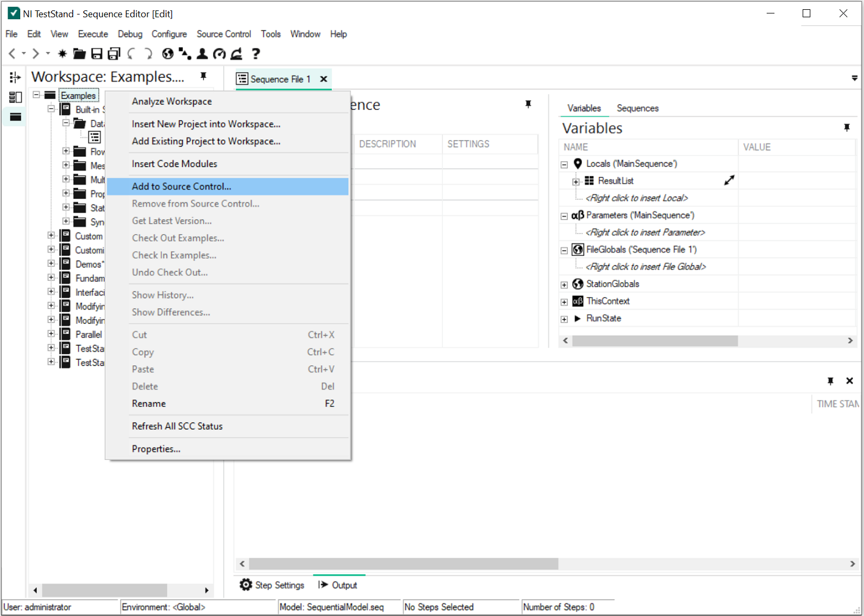Image resolution: width=864 pixels, height=616 pixels.
Task: Open the Source Control menu
Action: (224, 34)
